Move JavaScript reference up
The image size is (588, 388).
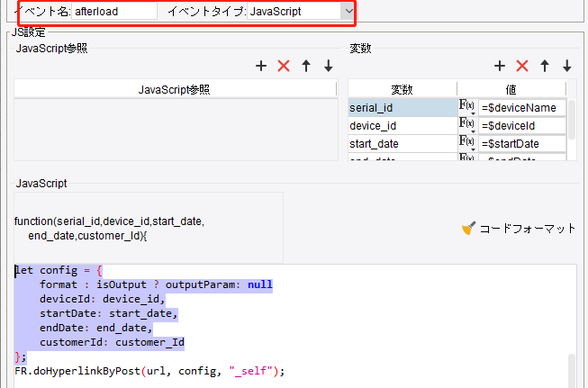point(306,66)
